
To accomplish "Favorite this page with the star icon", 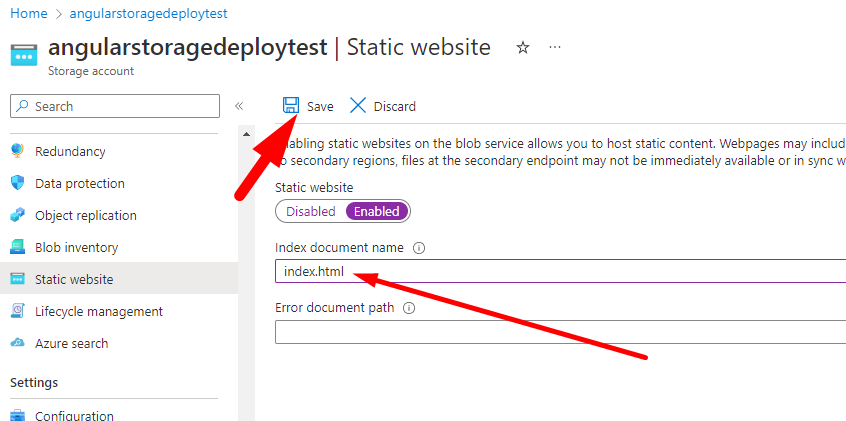I will point(522,48).
